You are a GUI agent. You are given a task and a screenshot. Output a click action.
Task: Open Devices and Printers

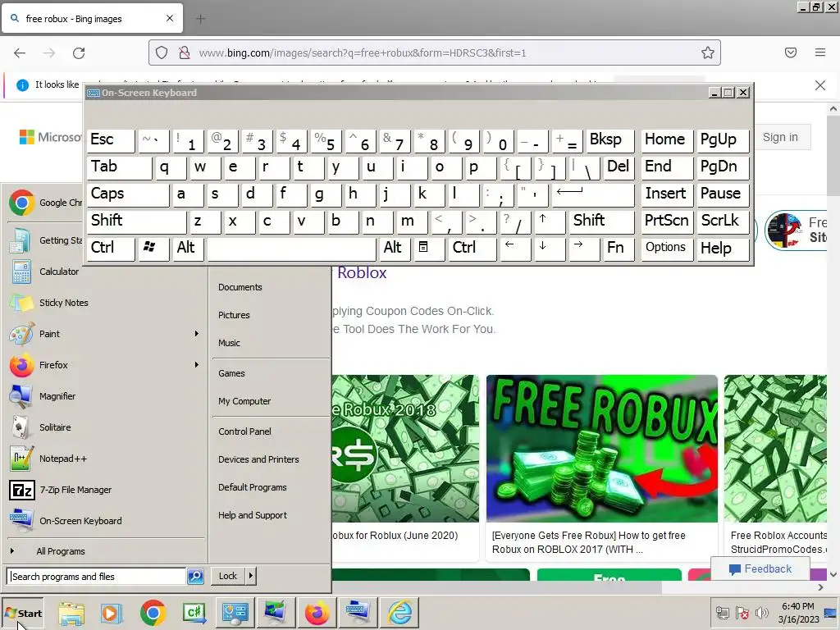[258, 459]
